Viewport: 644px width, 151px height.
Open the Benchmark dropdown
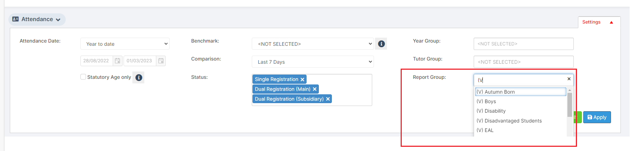point(313,44)
